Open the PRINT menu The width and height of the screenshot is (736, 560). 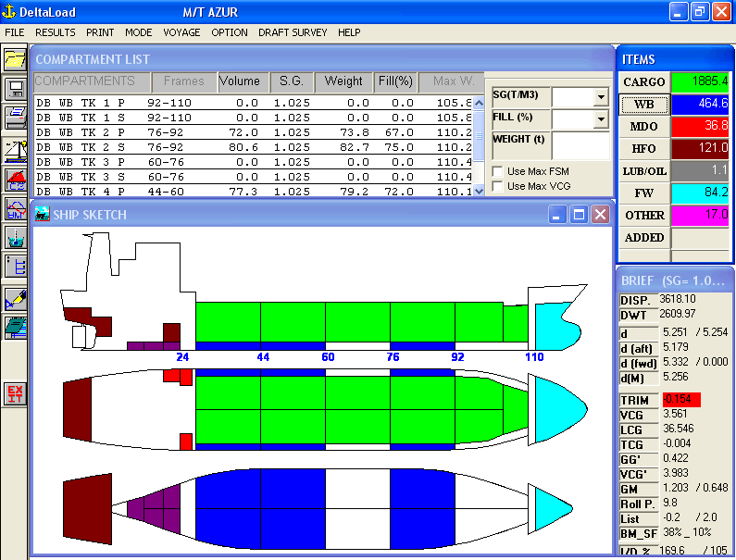[100, 32]
